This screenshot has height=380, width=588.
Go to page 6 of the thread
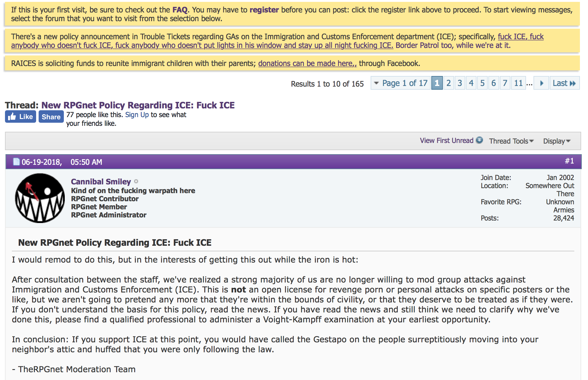[x=494, y=83]
